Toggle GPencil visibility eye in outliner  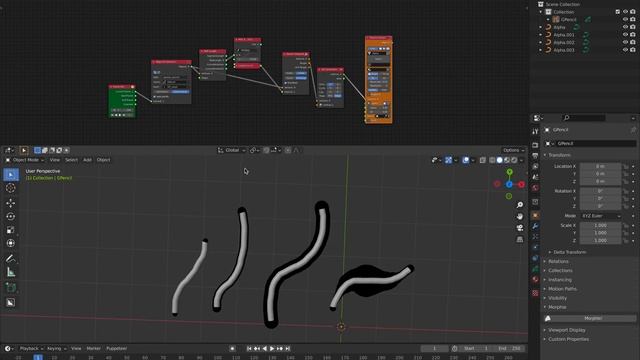pos(625,19)
